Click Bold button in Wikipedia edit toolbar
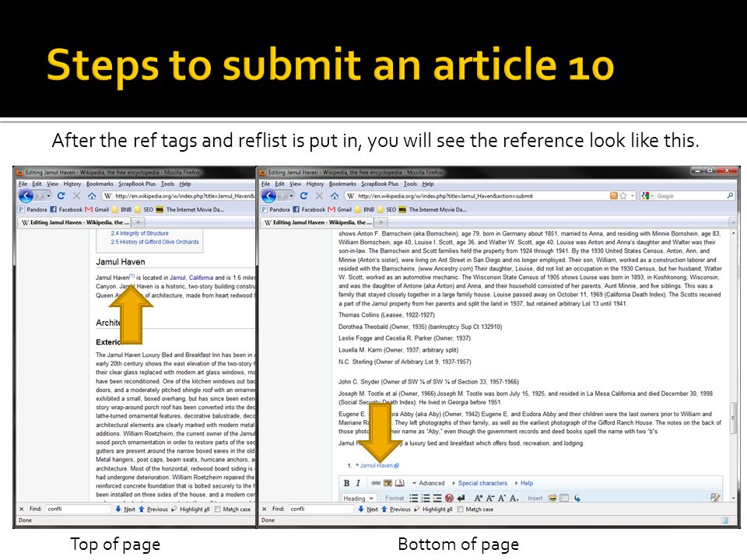 click(x=346, y=483)
